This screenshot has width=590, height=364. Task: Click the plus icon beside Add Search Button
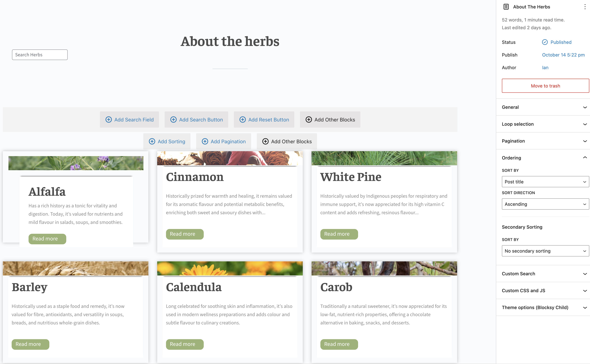[173, 120]
